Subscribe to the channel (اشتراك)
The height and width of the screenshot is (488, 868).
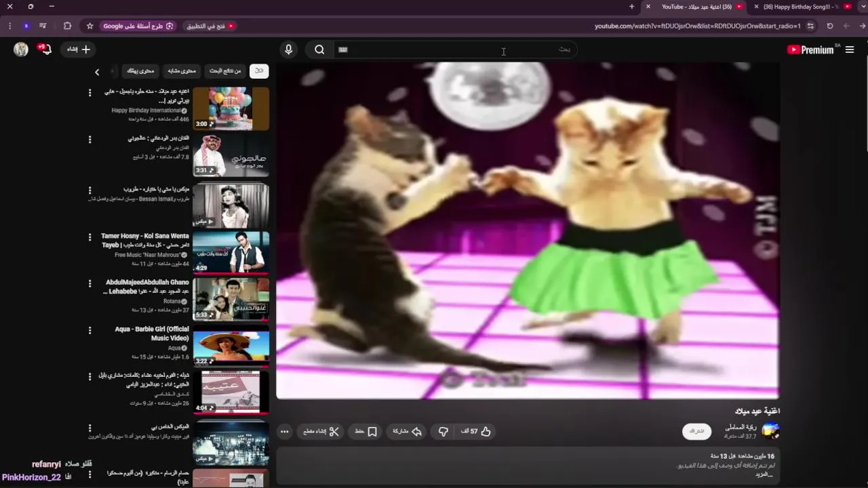click(x=697, y=432)
